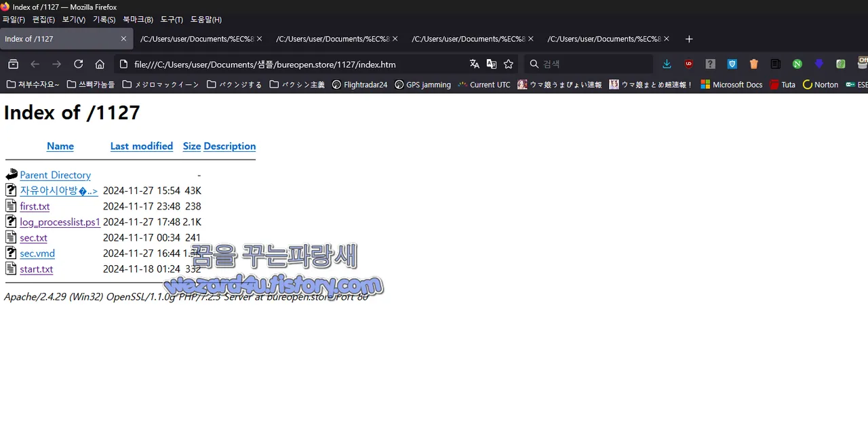Open the 자유아시아방 file link
868x440 pixels.
coord(59,191)
